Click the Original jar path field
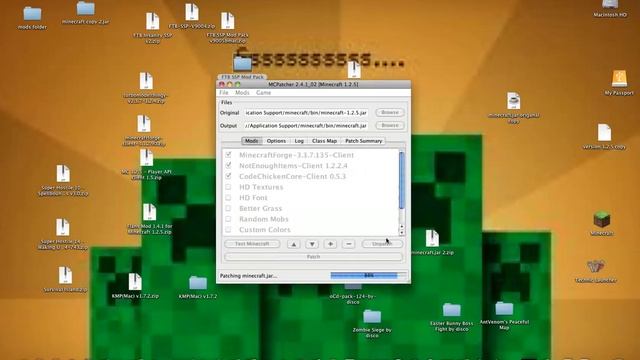Screen dimensions: 640x360 (x=306, y=112)
